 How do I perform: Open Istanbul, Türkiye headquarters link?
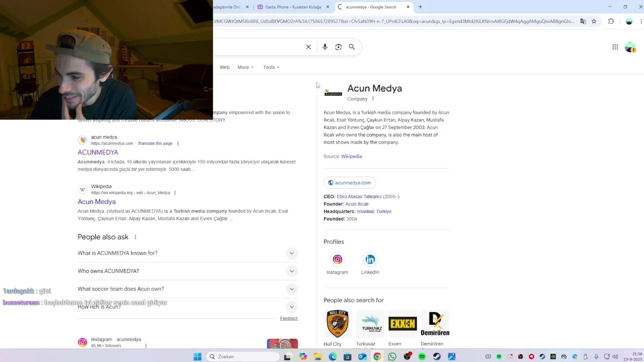click(374, 212)
